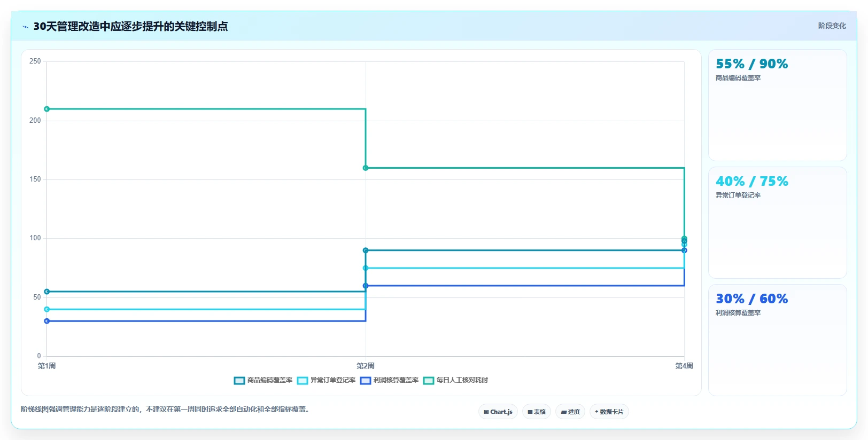868x440 pixels.
Task: Click the 第2周 x-axis label
Action: tap(366, 366)
